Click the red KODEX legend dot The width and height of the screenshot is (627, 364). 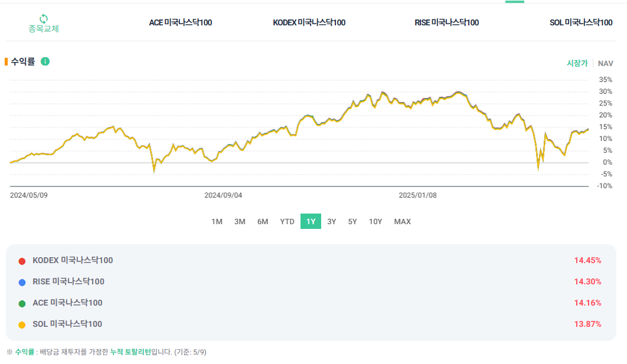tap(22, 261)
